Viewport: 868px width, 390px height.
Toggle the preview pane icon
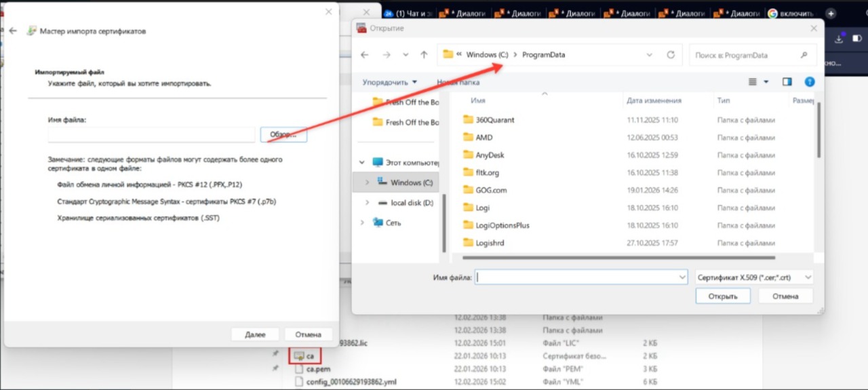pos(787,82)
